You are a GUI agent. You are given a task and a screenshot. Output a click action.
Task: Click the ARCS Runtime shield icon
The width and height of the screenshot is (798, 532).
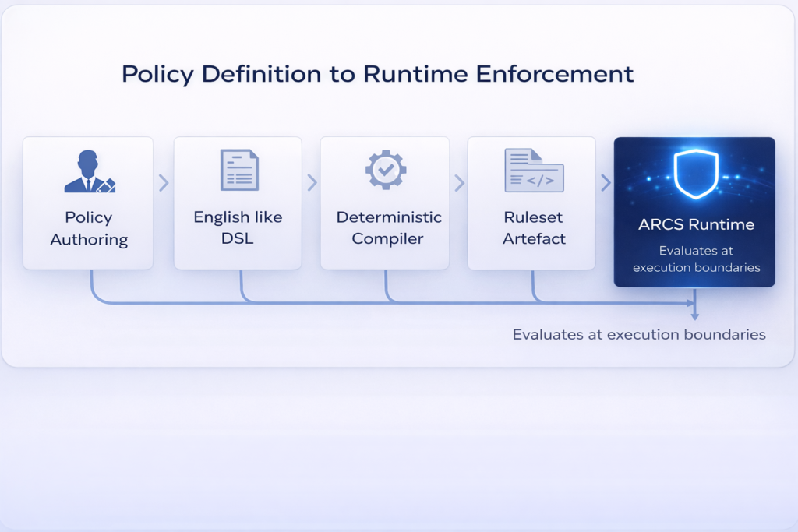point(695,174)
